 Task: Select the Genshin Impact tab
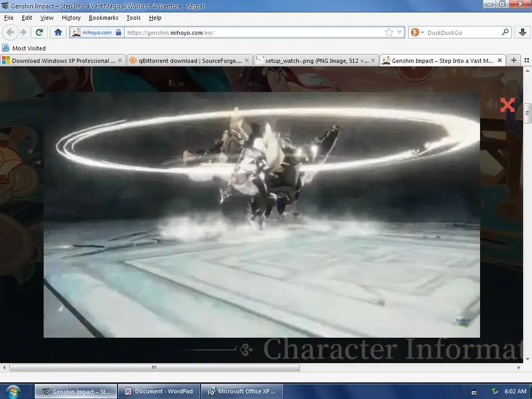click(442, 61)
